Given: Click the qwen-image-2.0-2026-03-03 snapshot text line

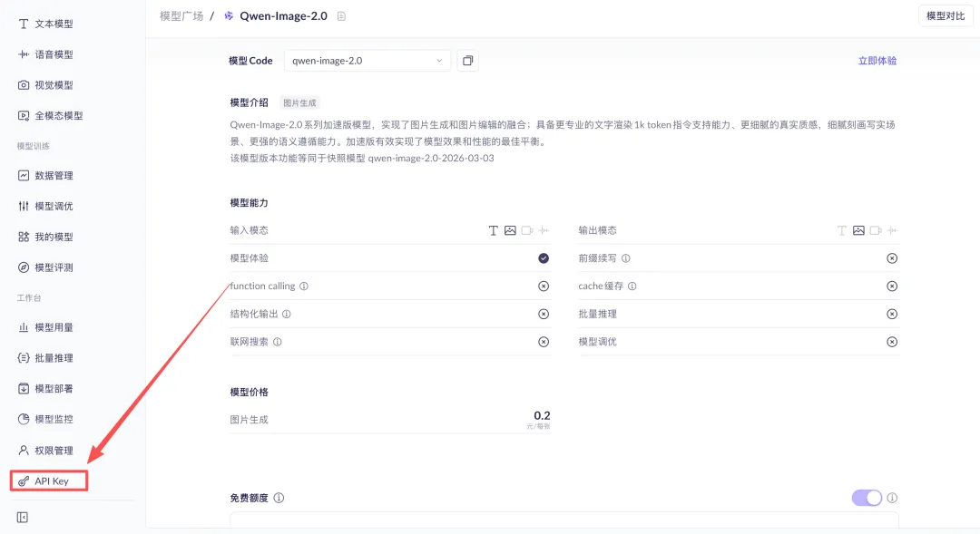Looking at the screenshot, I should [x=362, y=158].
